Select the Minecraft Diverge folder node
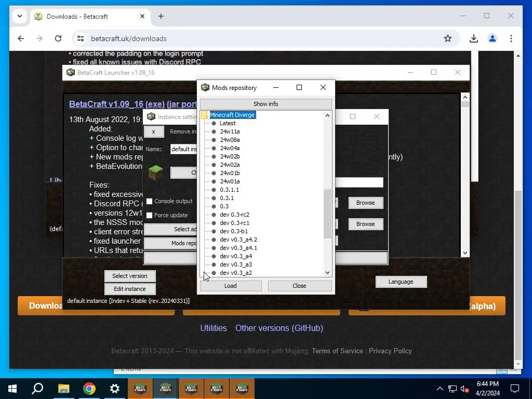This screenshot has width=532, height=399. (x=232, y=115)
